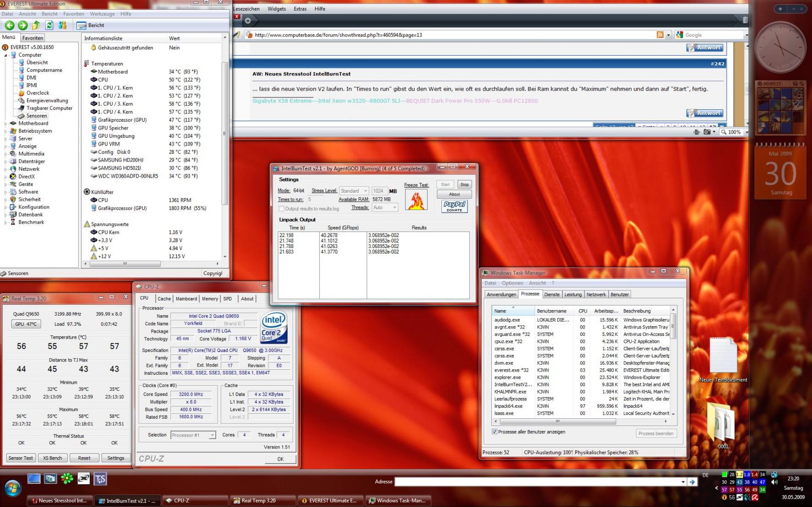The image size is (812, 507).
Task: Sort processes by the Arbeitssp... column header
Action: point(605,311)
